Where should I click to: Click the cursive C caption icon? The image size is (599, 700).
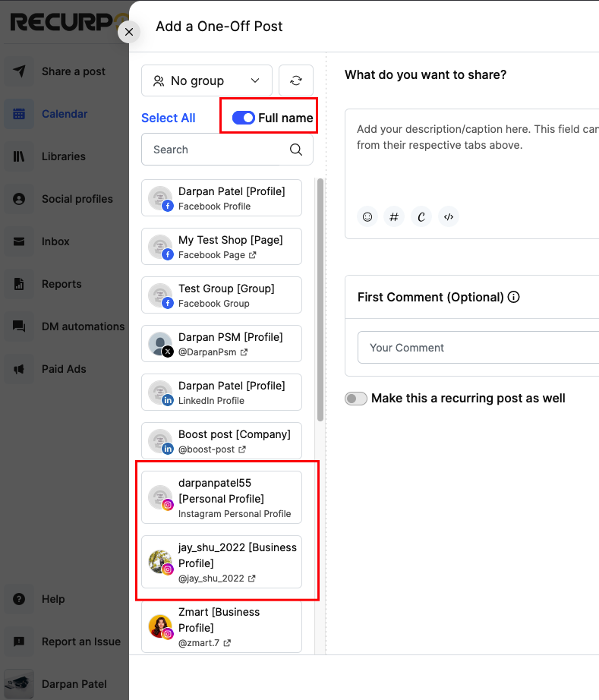[421, 217]
